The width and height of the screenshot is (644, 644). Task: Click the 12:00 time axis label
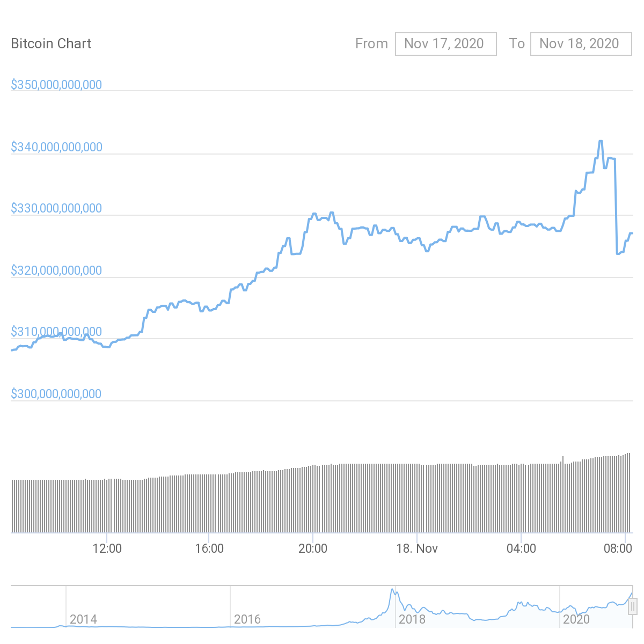coord(107,548)
